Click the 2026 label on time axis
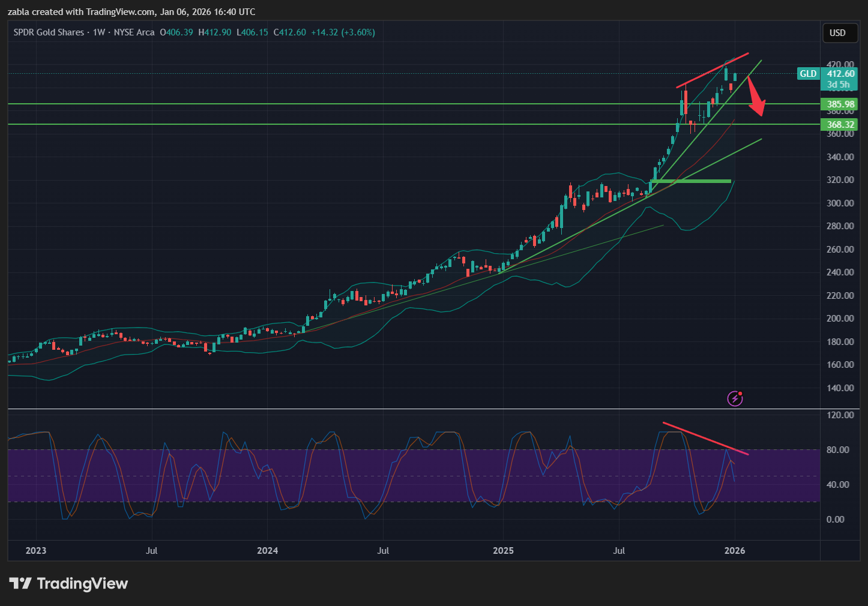The height and width of the screenshot is (606, 868). pos(735,551)
